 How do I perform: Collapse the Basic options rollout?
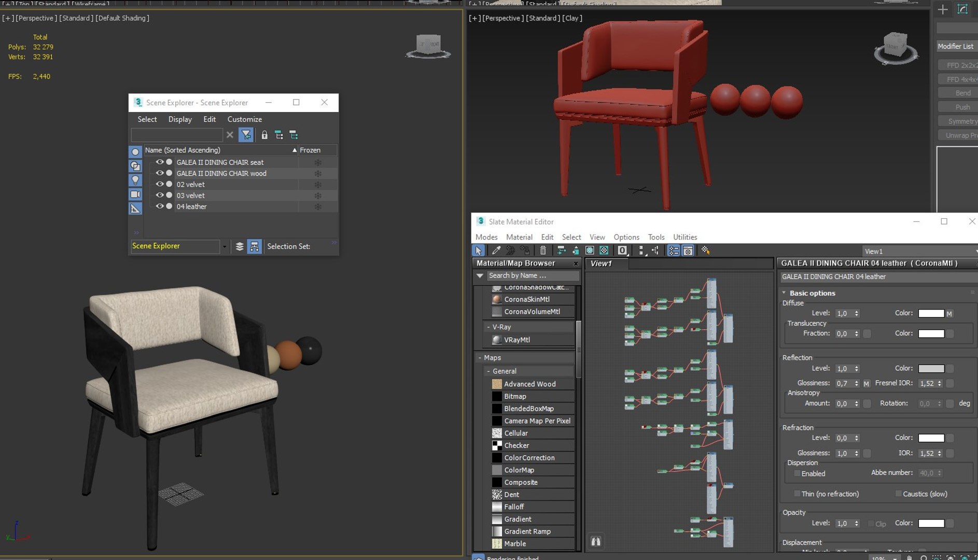click(x=784, y=293)
